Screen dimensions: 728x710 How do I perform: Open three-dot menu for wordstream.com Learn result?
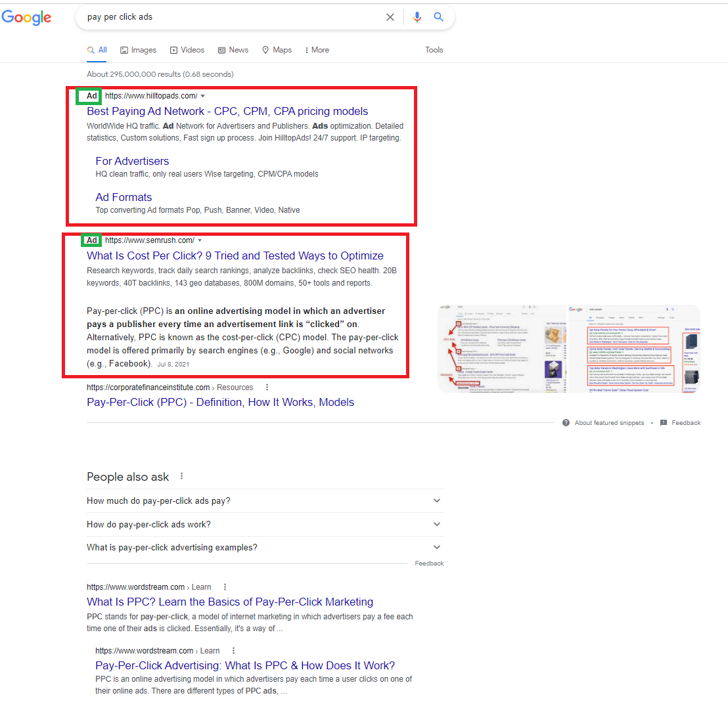(225, 587)
